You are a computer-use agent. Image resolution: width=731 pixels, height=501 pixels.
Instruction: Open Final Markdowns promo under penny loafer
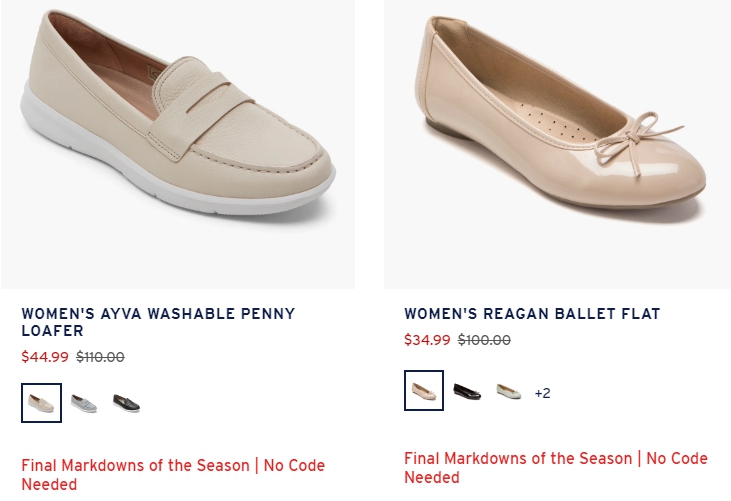(173, 474)
